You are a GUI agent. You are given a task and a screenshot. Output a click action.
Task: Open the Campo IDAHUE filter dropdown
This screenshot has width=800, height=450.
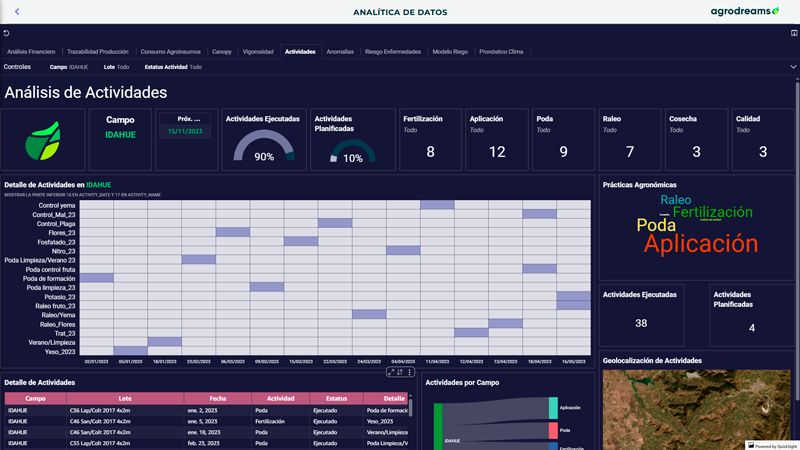click(69, 67)
